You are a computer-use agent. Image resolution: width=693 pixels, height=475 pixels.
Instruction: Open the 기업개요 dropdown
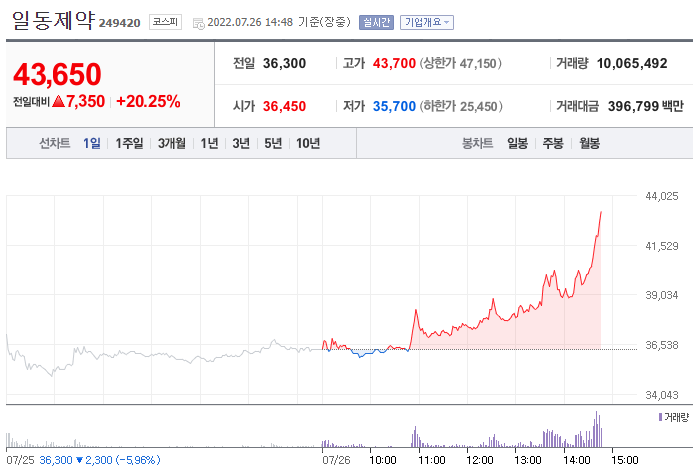coord(427,22)
